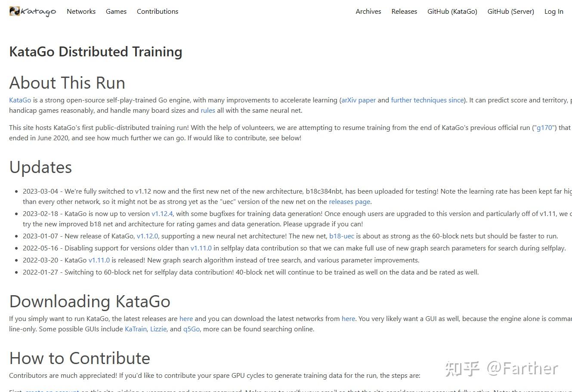Screen dimensions: 572x392
Task: Open the arXiv paper link
Action: 359,100
